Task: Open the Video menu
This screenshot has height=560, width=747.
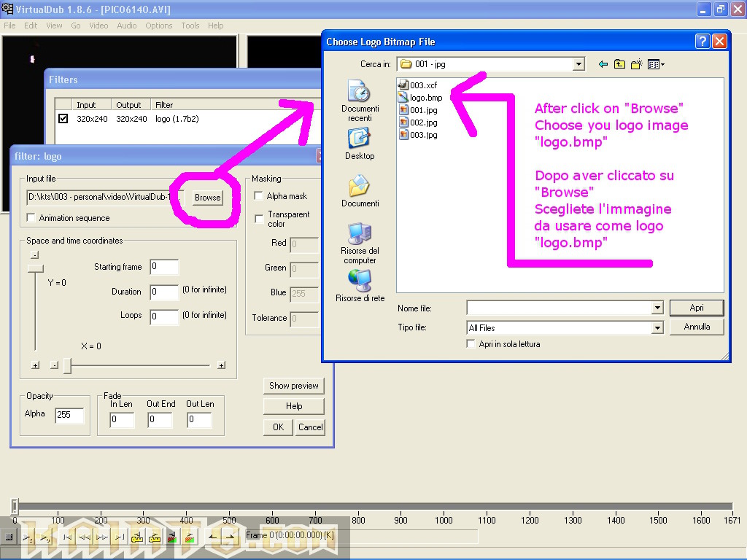Action: pos(98,26)
